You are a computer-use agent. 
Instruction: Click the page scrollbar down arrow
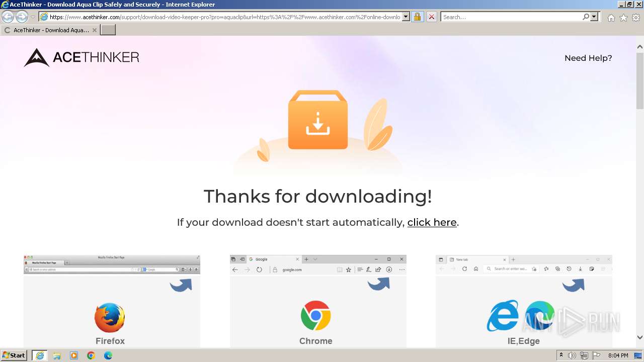[x=640, y=337]
